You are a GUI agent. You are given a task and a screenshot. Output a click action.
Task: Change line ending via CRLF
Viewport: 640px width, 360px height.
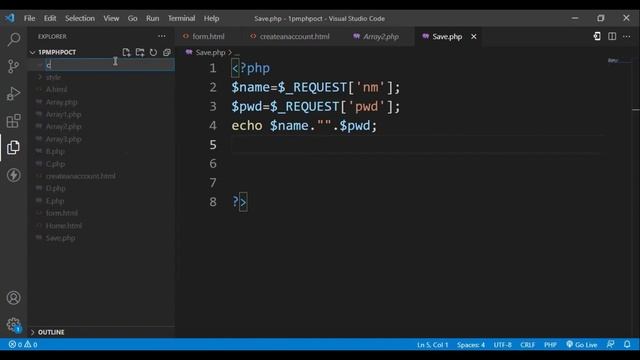(x=527, y=345)
